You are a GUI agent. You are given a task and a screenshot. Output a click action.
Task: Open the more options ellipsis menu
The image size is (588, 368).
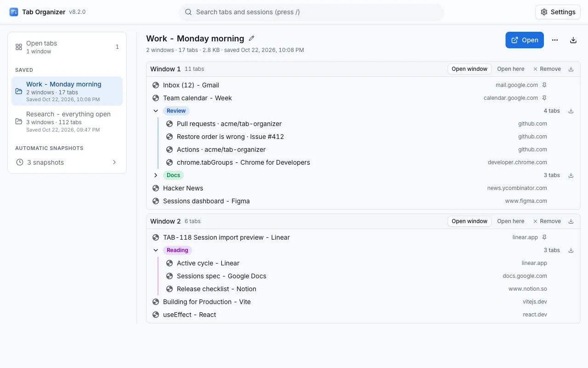[555, 40]
